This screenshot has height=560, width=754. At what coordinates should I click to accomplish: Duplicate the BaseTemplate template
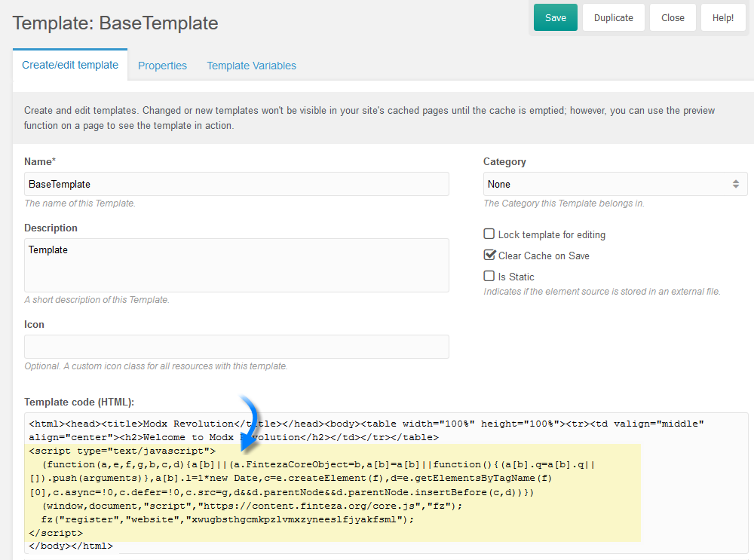[x=613, y=18]
